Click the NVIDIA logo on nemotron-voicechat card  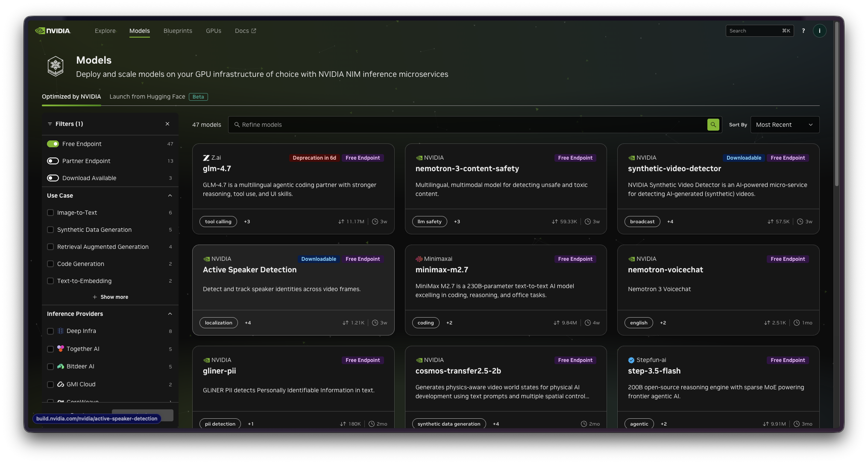(631, 259)
